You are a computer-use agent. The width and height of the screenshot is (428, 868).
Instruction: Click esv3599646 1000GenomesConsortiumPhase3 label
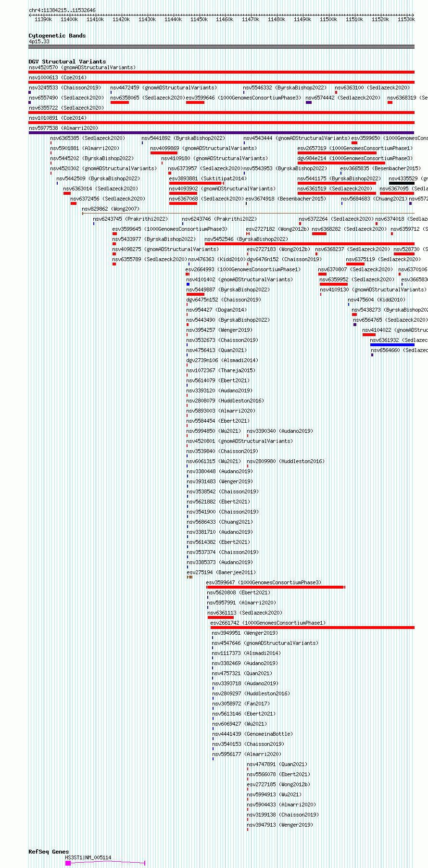click(243, 98)
